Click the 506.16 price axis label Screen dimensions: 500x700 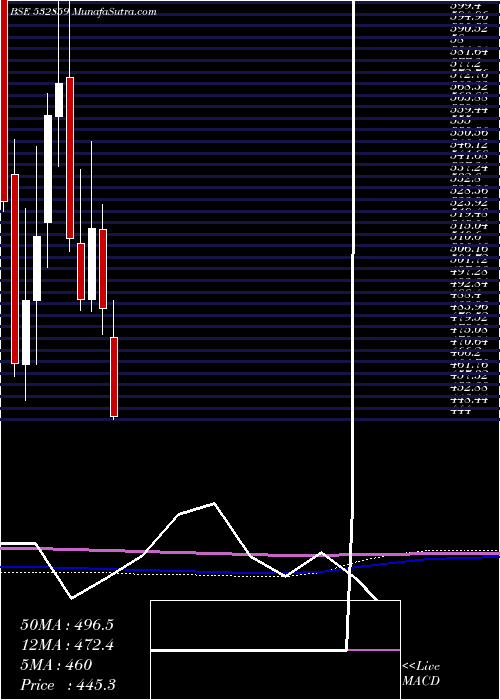coord(470,249)
